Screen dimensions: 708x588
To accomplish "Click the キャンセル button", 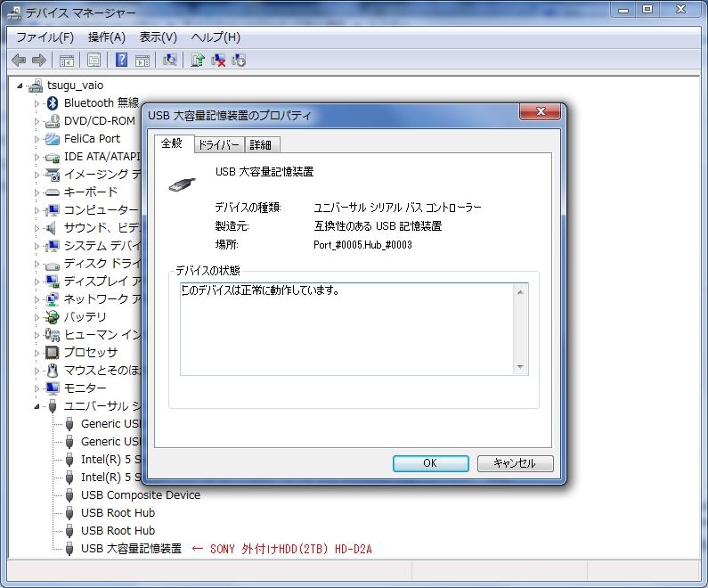I will tap(515, 463).
